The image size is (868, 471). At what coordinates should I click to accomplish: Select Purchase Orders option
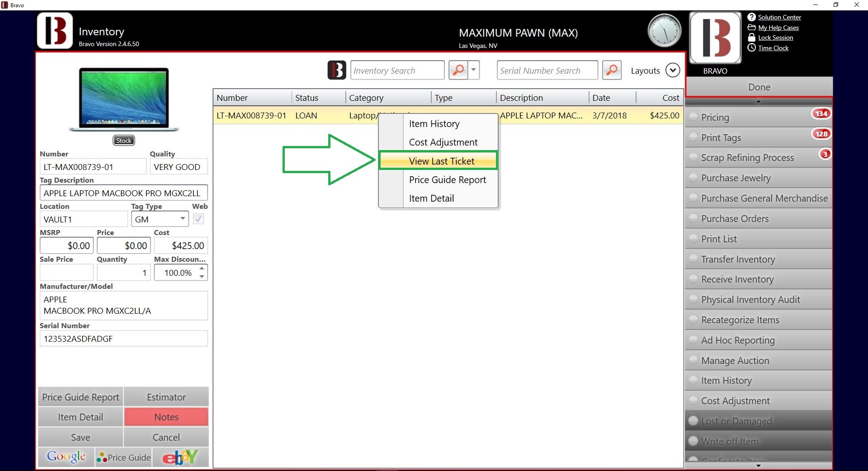759,219
